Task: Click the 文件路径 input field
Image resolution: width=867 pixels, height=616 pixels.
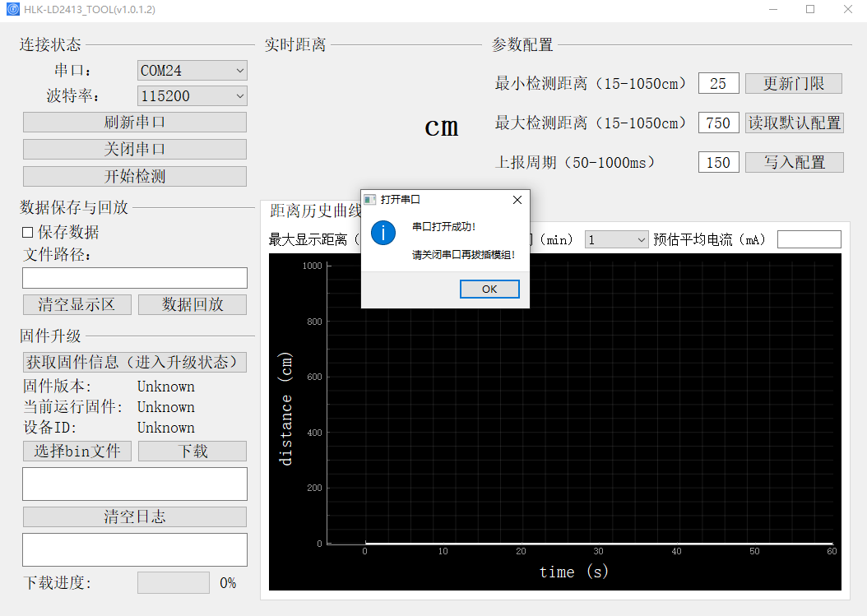Action: (135, 278)
